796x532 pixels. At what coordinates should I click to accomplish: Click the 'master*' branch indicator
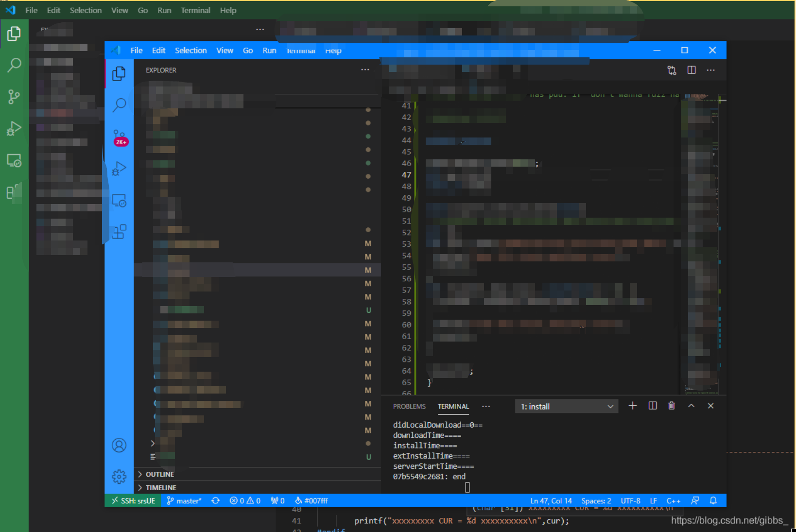[x=185, y=500]
